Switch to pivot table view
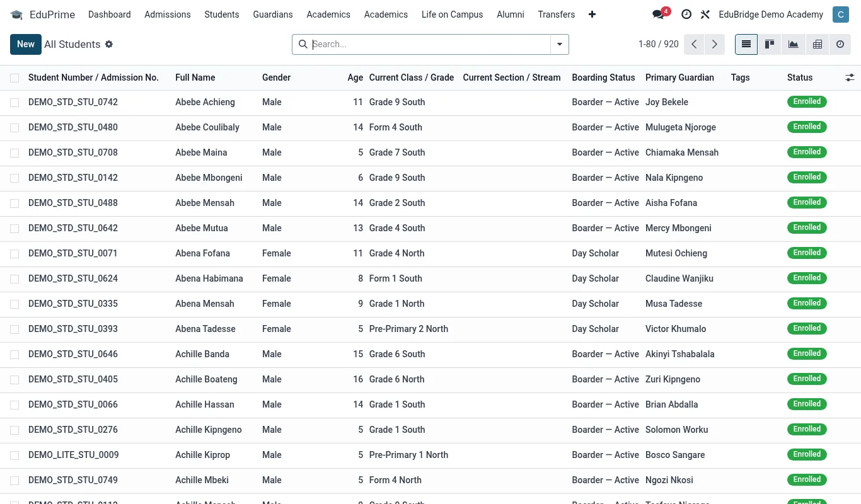Viewport: 861px width, 504px height. [818, 44]
